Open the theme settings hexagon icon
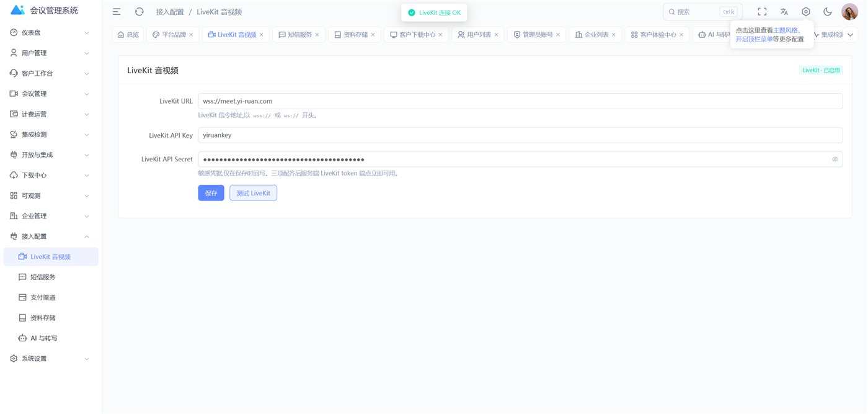The image size is (868, 414). (x=806, y=12)
